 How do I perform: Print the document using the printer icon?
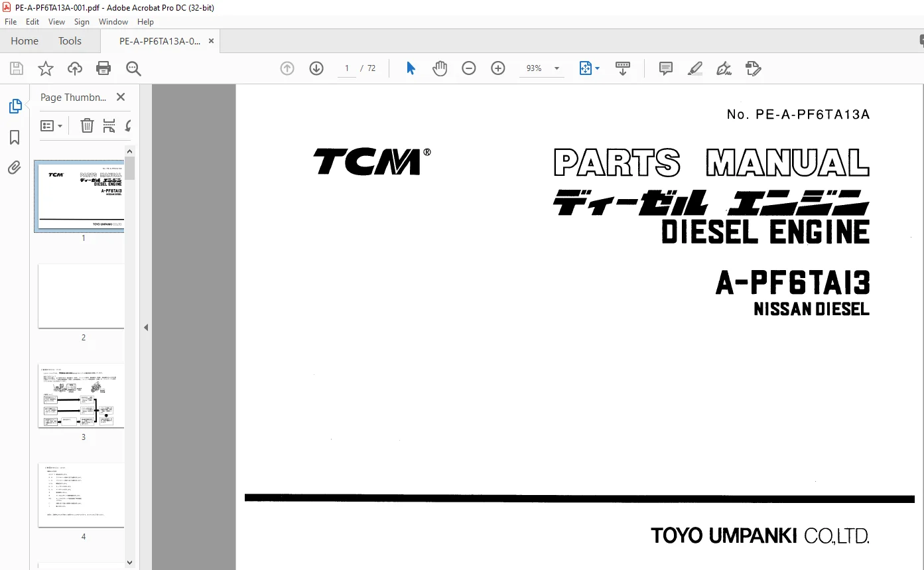[x=103, y=68]
